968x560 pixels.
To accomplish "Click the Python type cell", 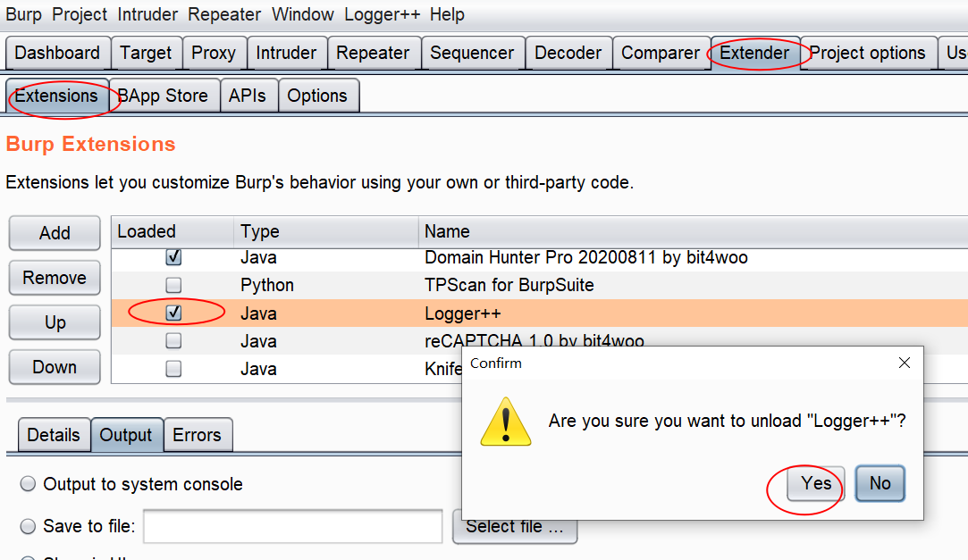I will [266, 285].
